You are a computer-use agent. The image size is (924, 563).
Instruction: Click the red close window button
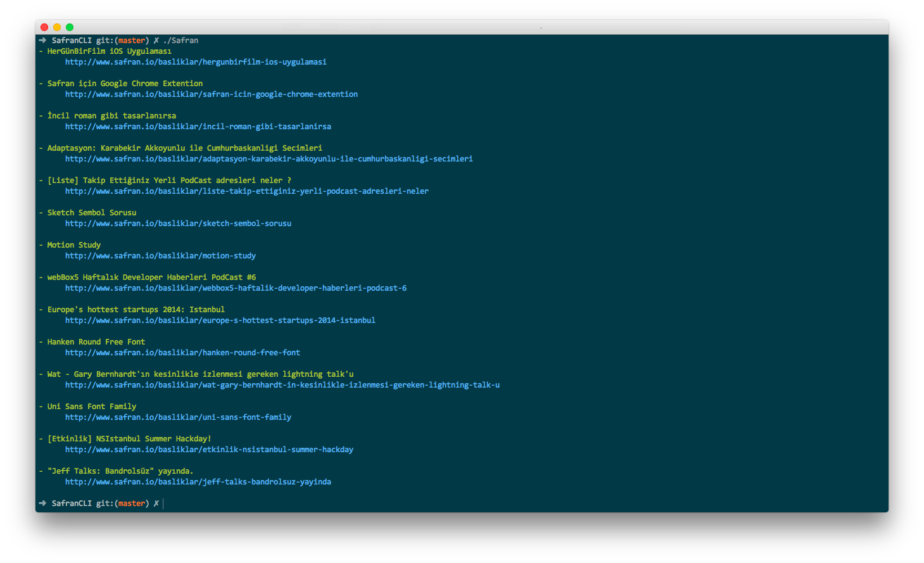coord(44,27)
